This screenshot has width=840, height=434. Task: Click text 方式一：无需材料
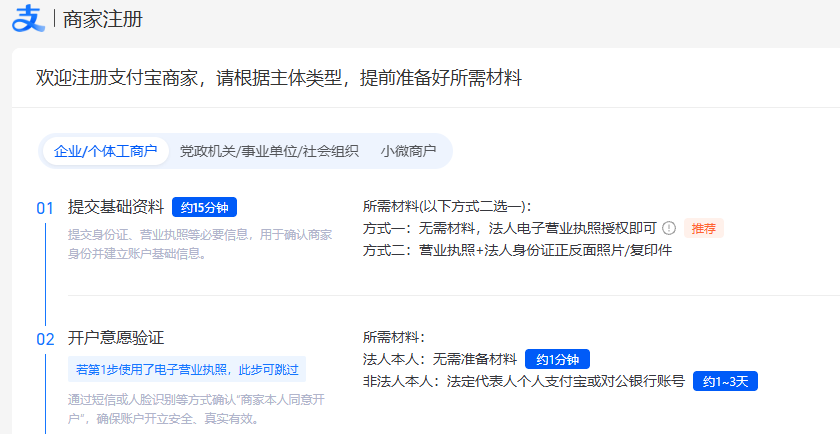click(x=419, y=228)
